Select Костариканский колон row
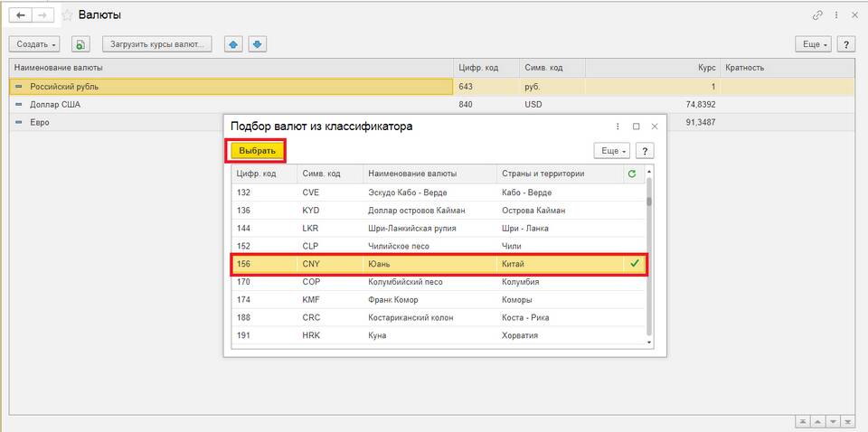Screen dimensions: 868x432 tap(439, 317)
